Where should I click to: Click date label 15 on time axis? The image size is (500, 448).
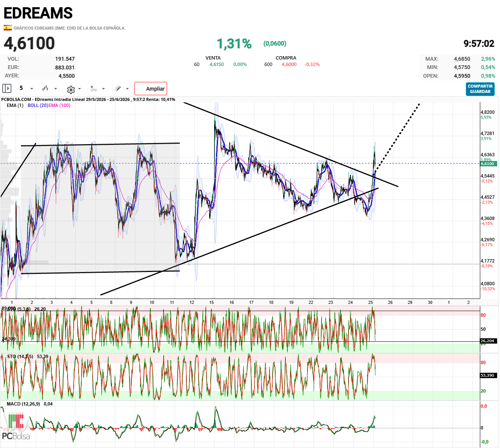pos(211,302)
